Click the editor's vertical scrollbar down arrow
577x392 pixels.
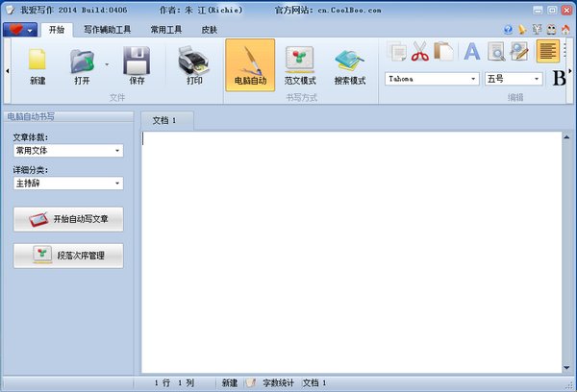click(x=566, y=367)
